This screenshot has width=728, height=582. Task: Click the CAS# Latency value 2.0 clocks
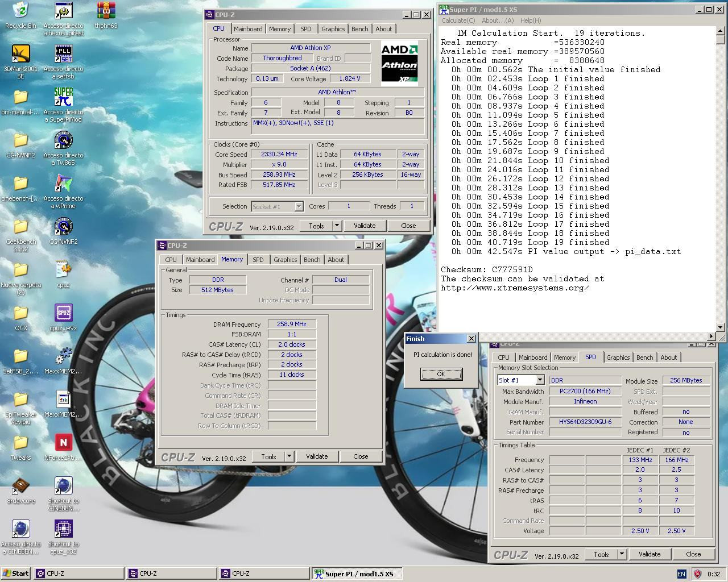(292, 344)
